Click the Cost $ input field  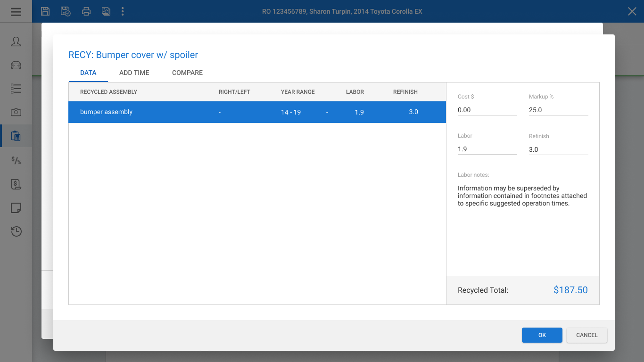coord(487,110)
